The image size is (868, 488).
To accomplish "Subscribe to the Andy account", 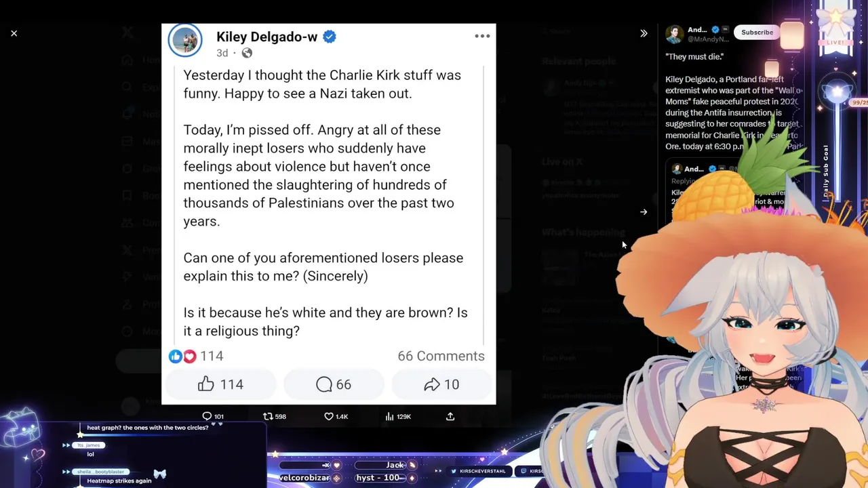I will coord(757,33).
